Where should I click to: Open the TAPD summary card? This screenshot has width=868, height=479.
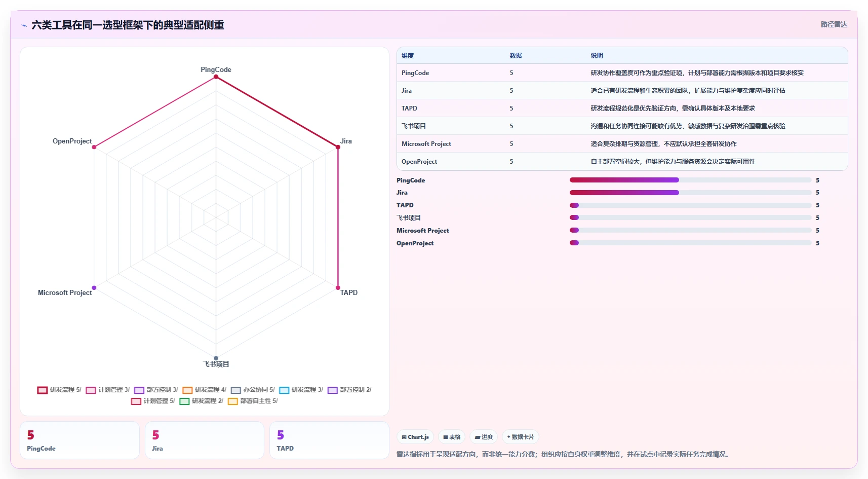[329, 440]
